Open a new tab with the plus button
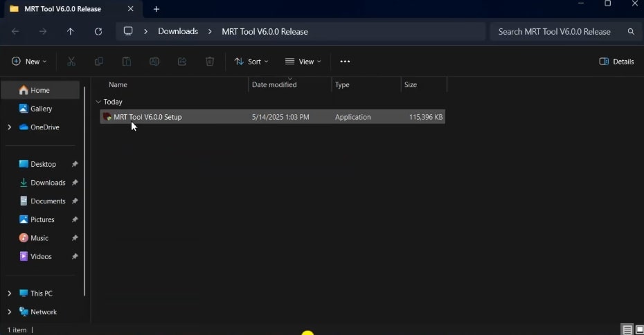 (x=156, y=9)
